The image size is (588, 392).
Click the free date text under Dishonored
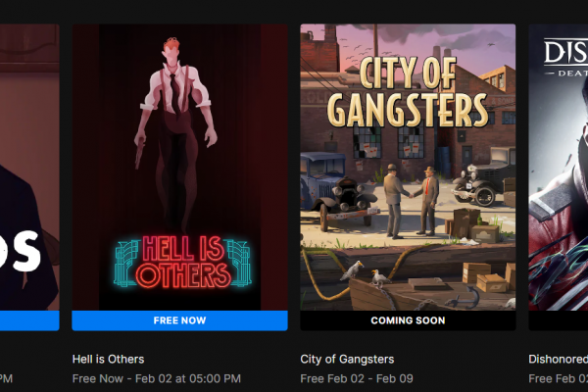point(558,378)
